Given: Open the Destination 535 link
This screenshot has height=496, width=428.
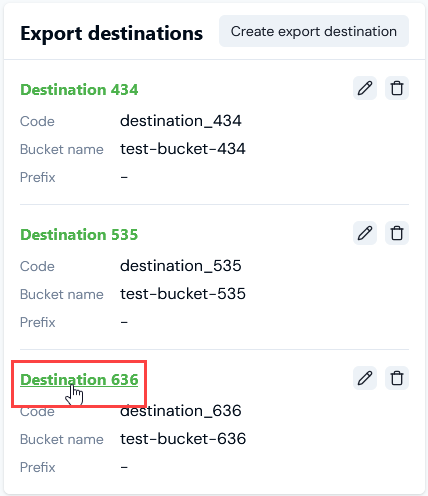Looking at the screenshot, I should coord(79,235).
